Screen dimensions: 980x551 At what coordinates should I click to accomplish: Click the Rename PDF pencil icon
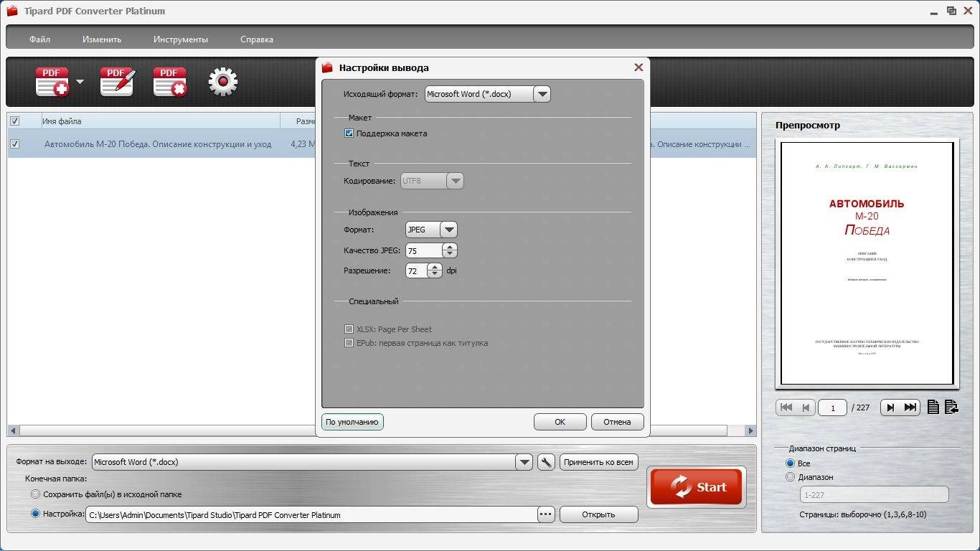pyautogui.click(x=117, y=82)
